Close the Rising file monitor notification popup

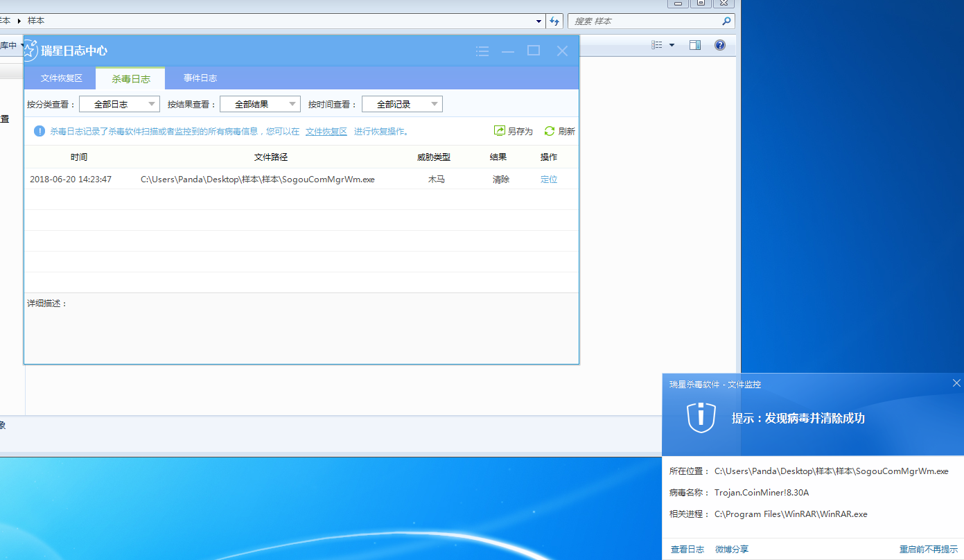click(x=957, y=383)
